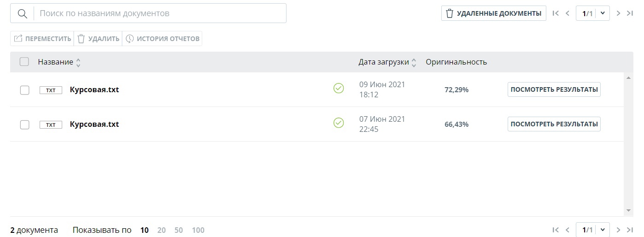Sort by Дата загрузки column arrows
The image size is (644, 237).
414,62
